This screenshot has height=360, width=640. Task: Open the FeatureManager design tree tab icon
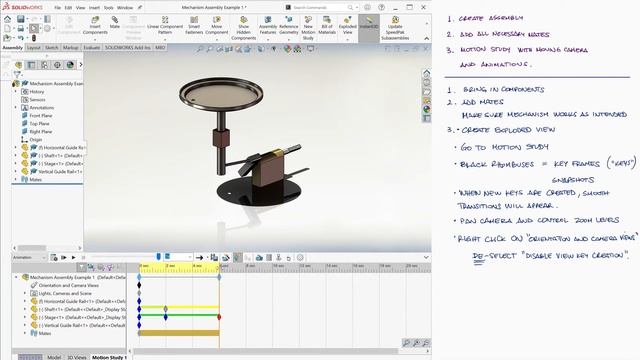(18, 65)
